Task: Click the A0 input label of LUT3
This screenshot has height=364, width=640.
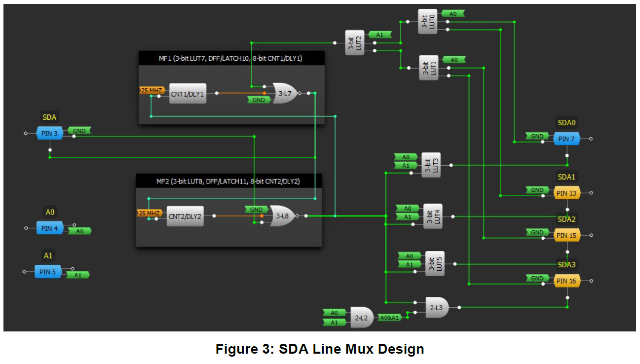Action: point(406,157)
